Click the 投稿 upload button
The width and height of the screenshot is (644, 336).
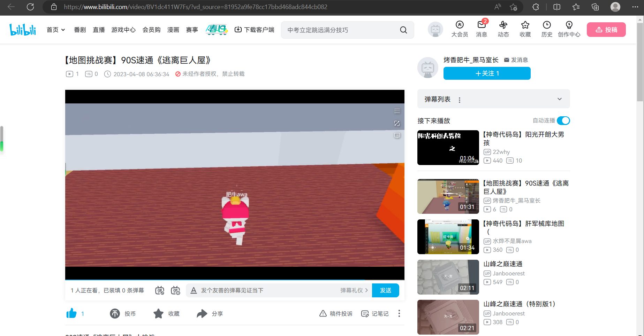pos(606,30)
